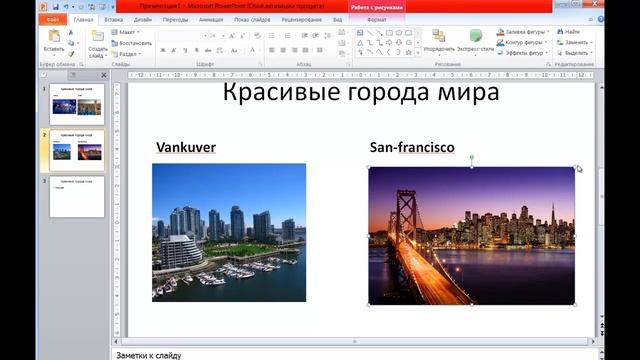
Task: Click the bulleted list icon
Action: tap(272, 36)
